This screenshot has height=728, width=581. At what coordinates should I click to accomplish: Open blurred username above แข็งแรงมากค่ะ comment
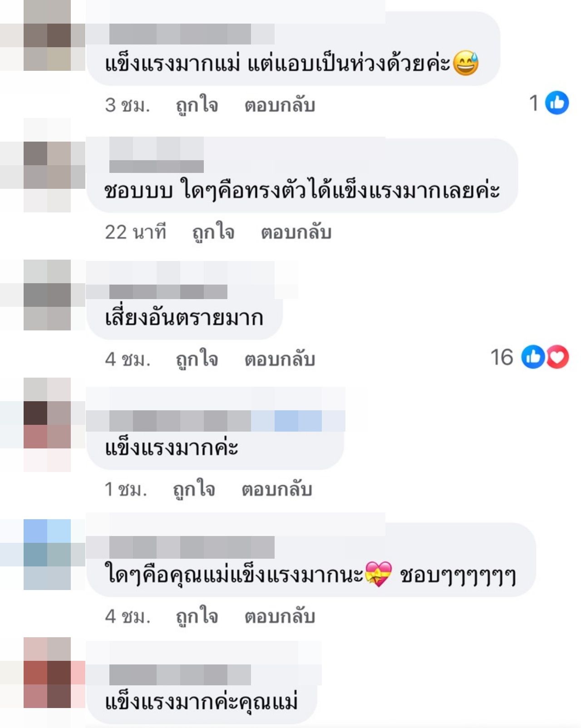click(216, 420)
